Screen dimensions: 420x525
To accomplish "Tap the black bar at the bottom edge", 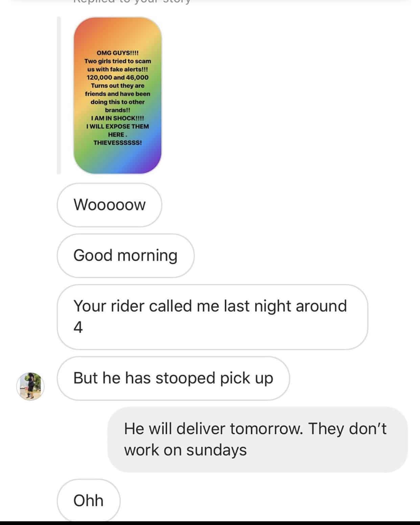I will coord(210,523).
